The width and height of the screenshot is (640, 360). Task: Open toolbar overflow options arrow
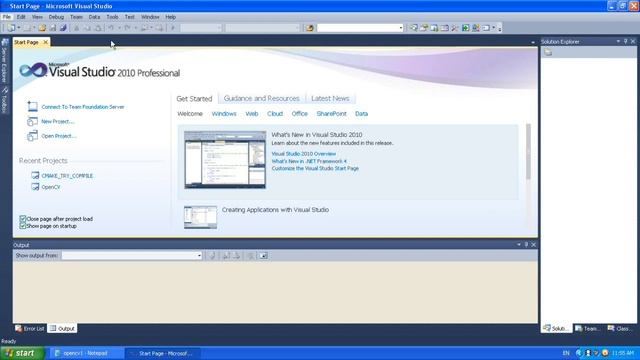tap(500, 28)
